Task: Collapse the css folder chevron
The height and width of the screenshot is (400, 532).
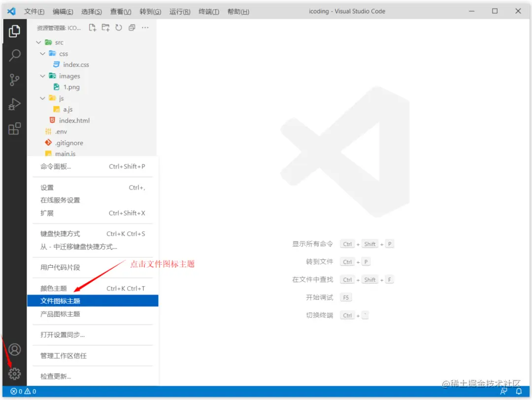Action: 42,54
